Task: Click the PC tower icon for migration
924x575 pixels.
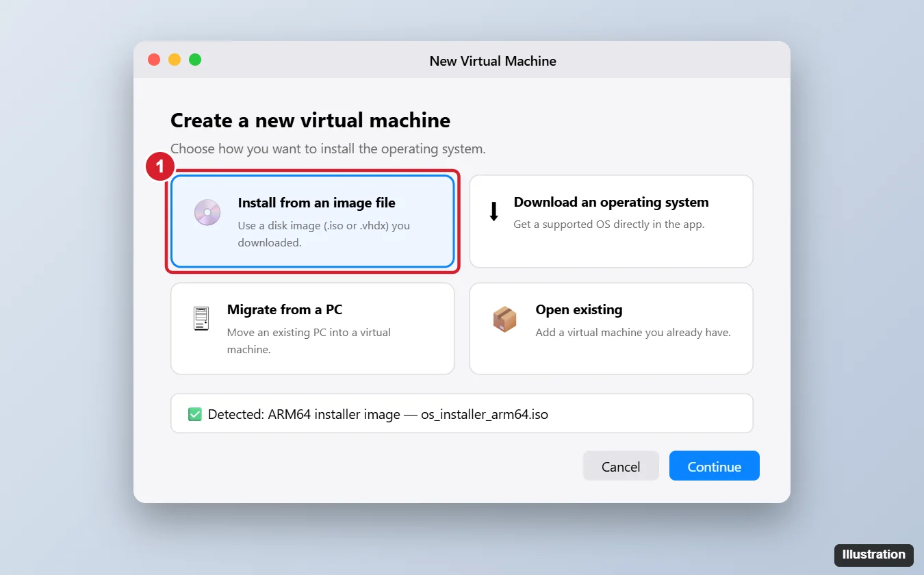Action: 201,319
